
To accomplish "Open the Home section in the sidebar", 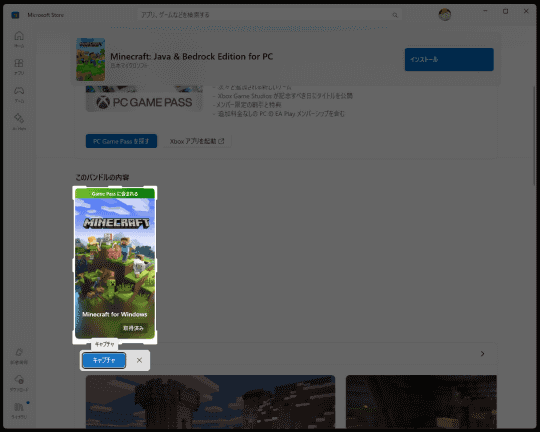I will pos(19,39).
